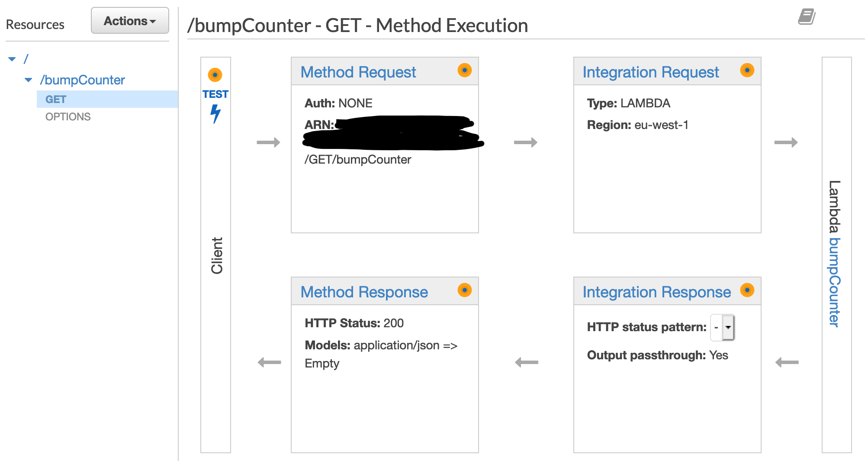Open the Method Response settings
The width and height of the screenshot is (868, 461).
tap(364, 292)
